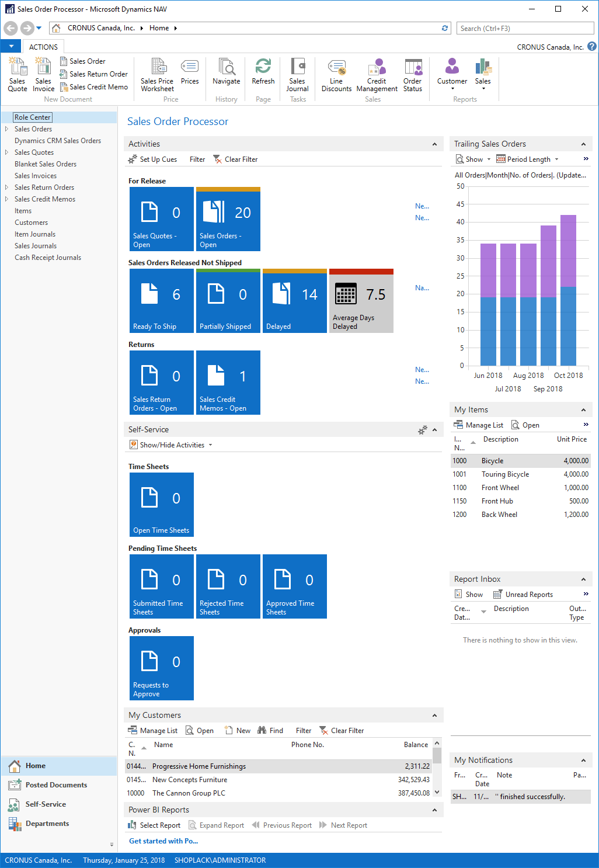Click New in My Customers toolbar
This screenshot has width=599, height=868.
tap(238, 731)
